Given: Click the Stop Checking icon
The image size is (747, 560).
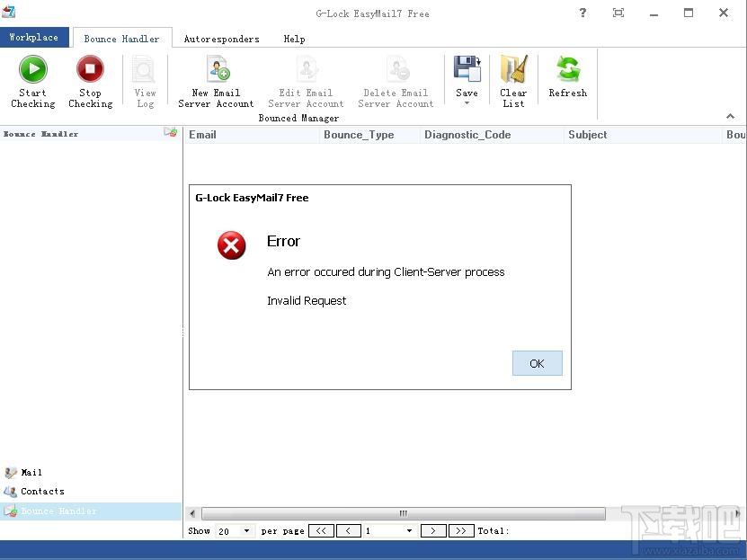Looking at the screenshot, I should tap(90, 68).
